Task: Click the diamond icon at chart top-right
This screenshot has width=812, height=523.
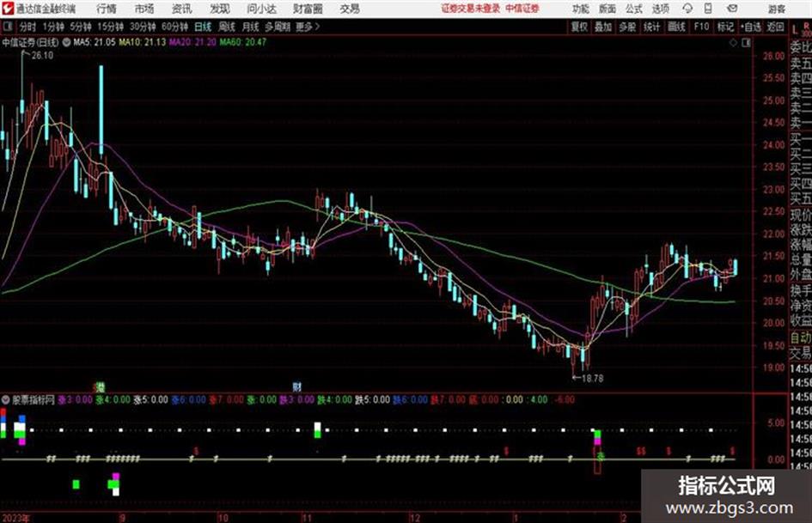Action: [x=733, y=43]
